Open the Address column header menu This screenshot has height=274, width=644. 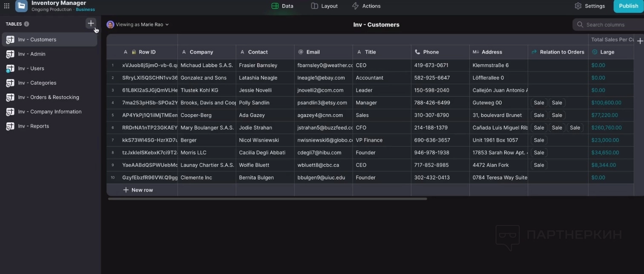pyautogui.click(x=492, y=52)
